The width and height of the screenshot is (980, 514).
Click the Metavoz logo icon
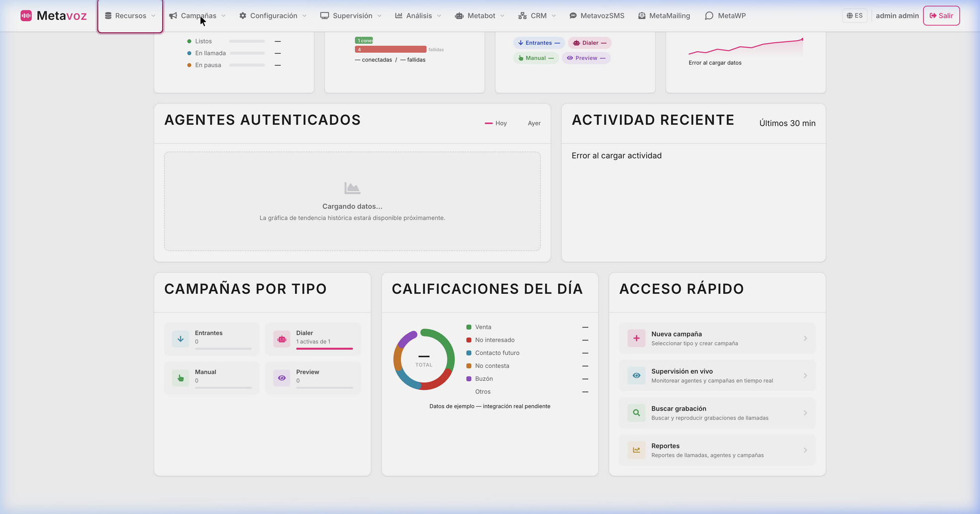point(26,16)
